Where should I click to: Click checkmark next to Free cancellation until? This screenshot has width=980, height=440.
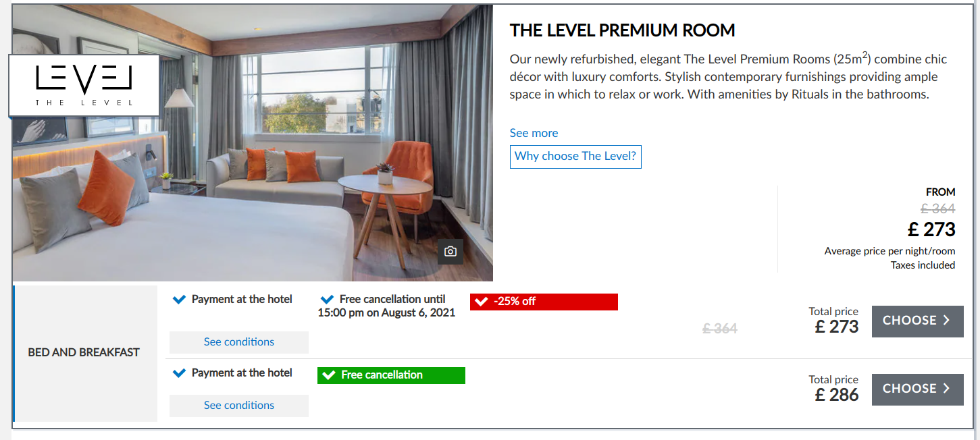pyautogui.click(x=328, y=300)
